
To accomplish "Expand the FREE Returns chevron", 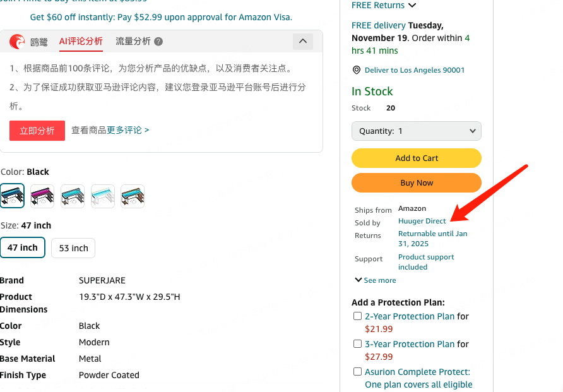I will point(413,6).
